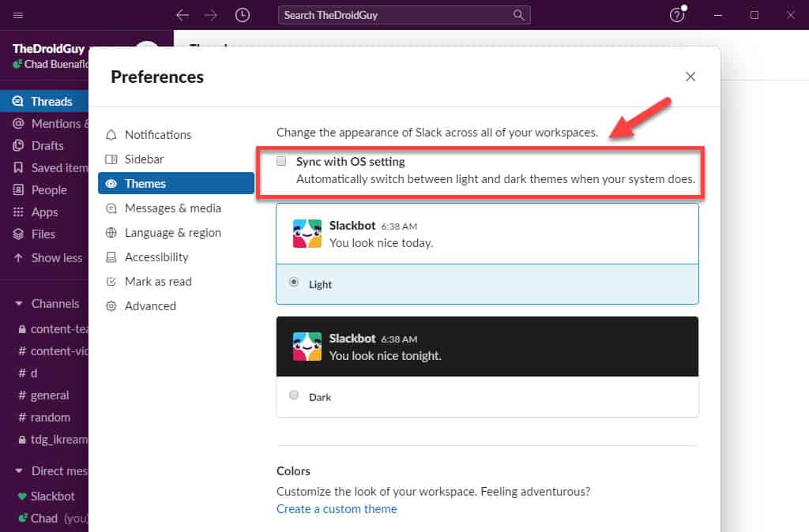Open history clock icon
The width and height of the screenshot is (809, 532).
[242, 15]
